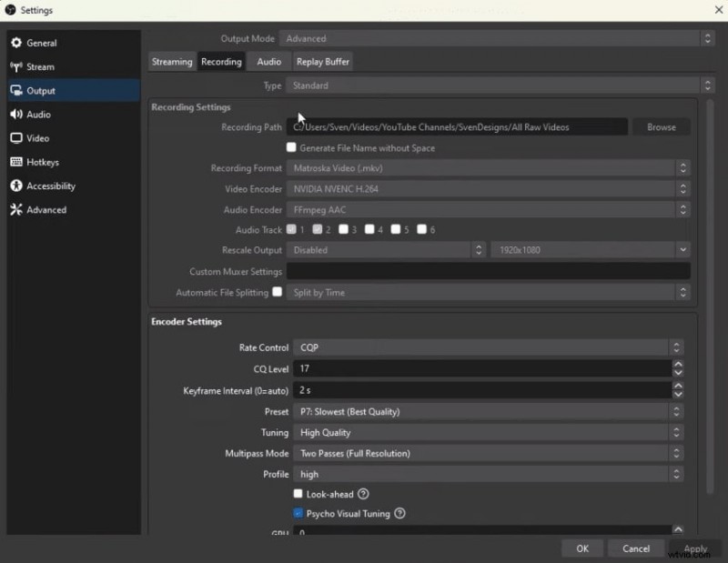The image size is (728, 563).
Task: Click the Advanced tools icon in sidebar
Action: pos(16,210)
